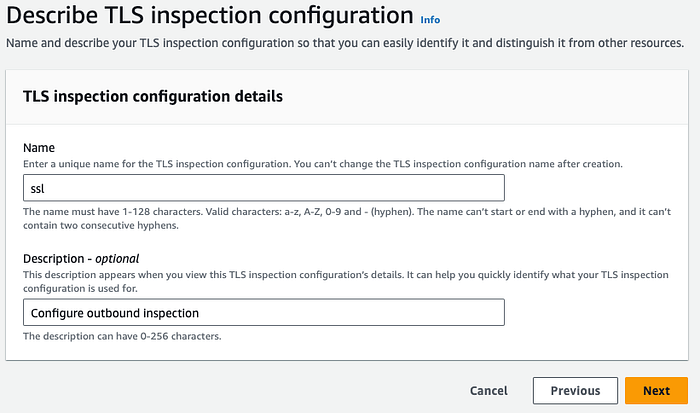Viewport: 700px width, 413px height.
Task: Focus the Description input field
Action: 264,313
